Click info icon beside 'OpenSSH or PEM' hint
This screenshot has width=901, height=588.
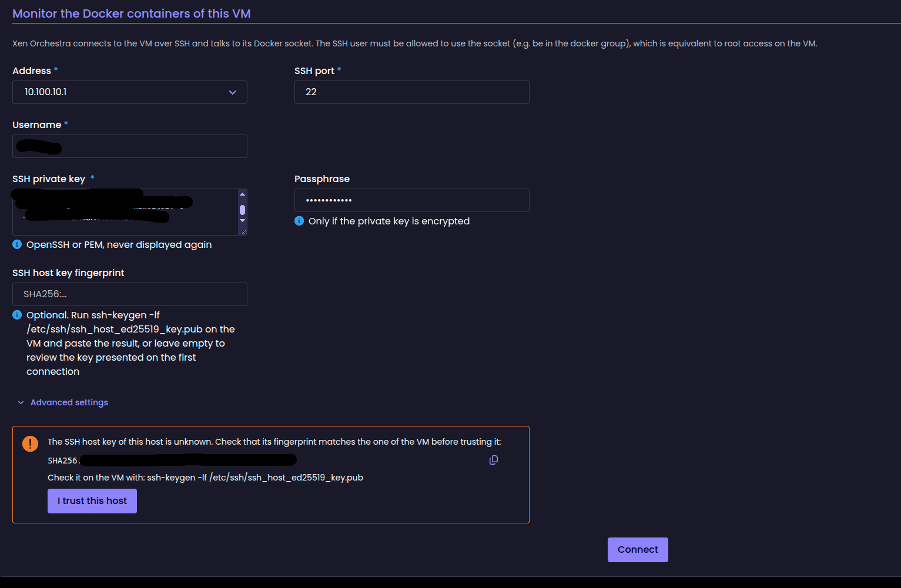[x=17, y=244]
